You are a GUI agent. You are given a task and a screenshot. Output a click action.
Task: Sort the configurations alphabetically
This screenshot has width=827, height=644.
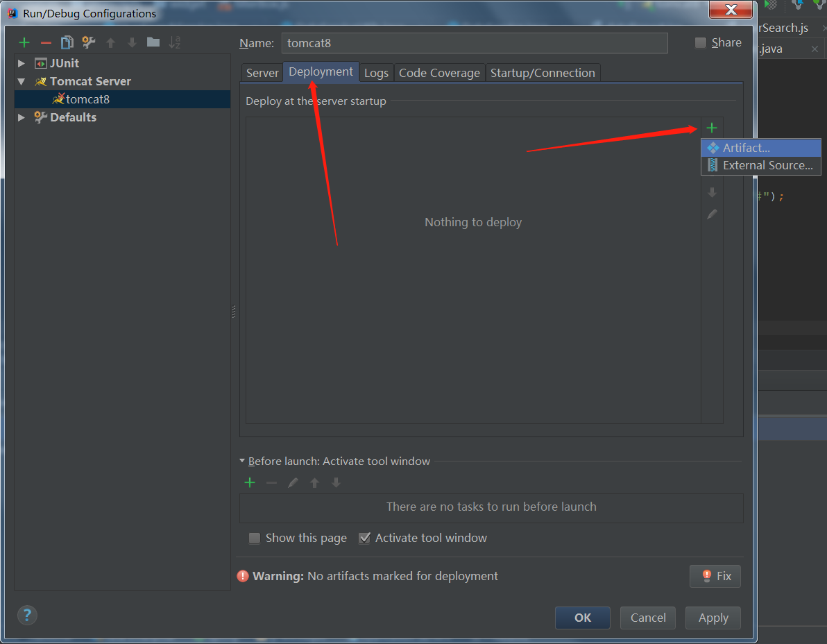[x=175, y=42]
